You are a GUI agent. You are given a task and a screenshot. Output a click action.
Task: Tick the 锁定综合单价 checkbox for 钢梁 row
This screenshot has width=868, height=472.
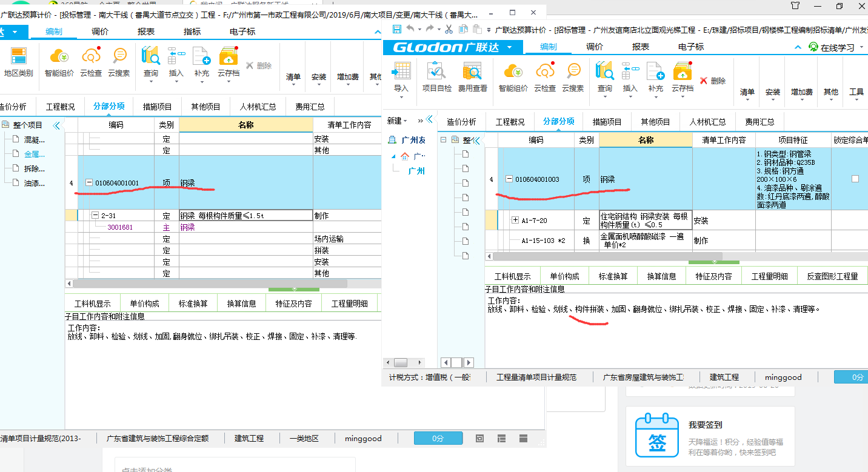point(855,179)
